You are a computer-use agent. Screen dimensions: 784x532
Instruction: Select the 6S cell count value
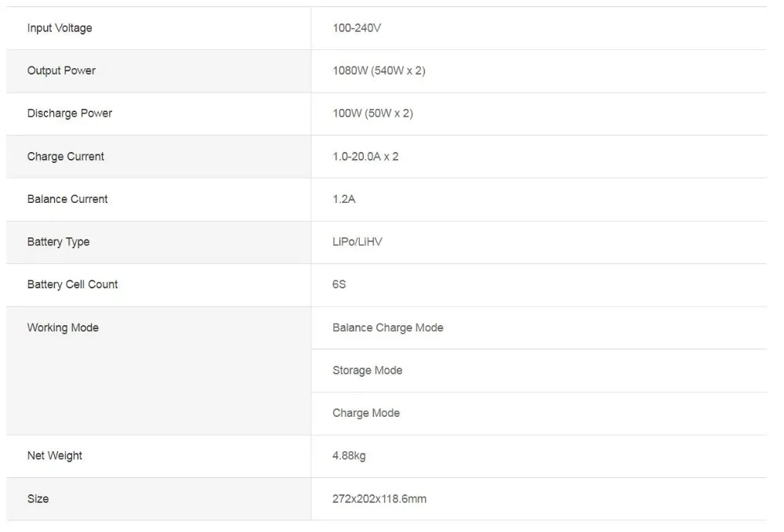tap(339, 284)
